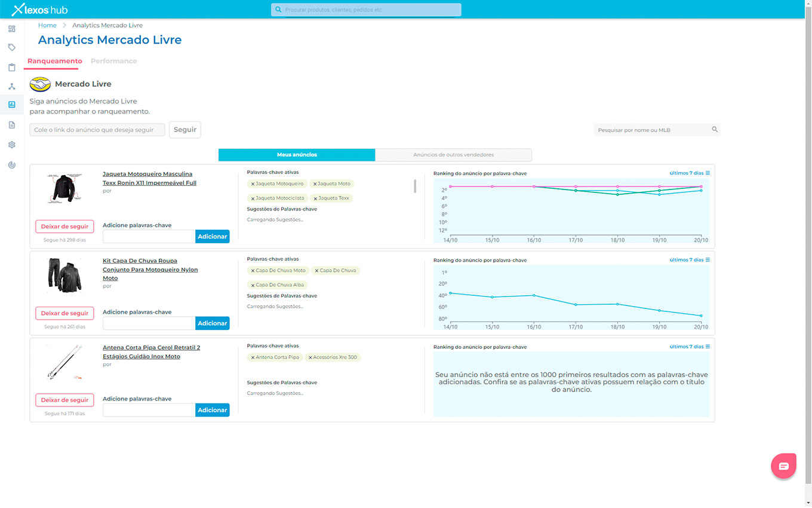The width and height of the screenshot is (812, 508).
Task: Open Jaqueta Motoqueiro Masculina listing link
Action: (x=149, y=178)
